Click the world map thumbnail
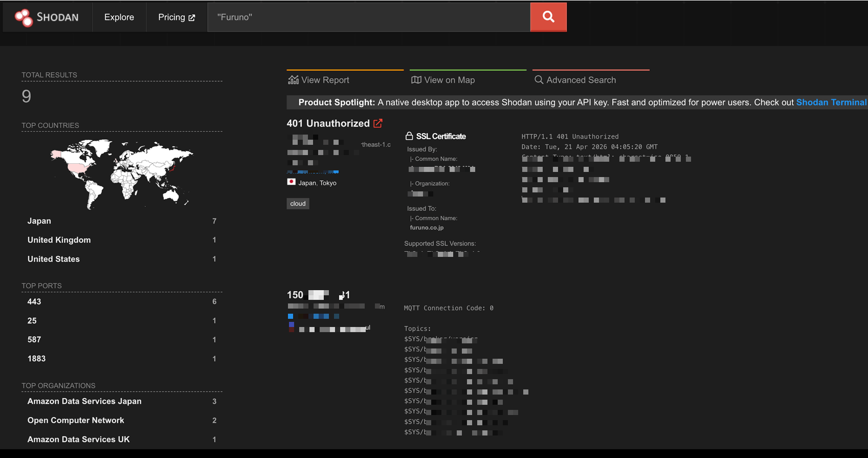Screen dimensions: 868x458 click(x=122, y=174)
